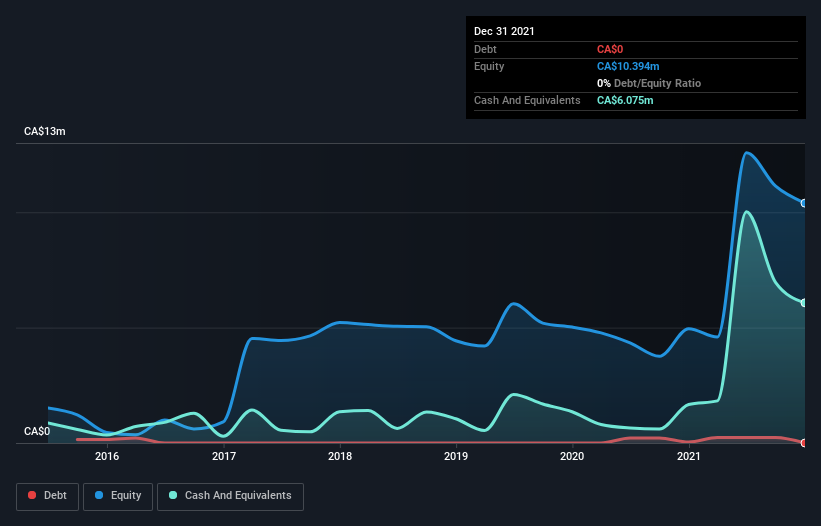The image size is (821, 526).
Task: Click the 2019 x-axis label
Action: (456, 456)
